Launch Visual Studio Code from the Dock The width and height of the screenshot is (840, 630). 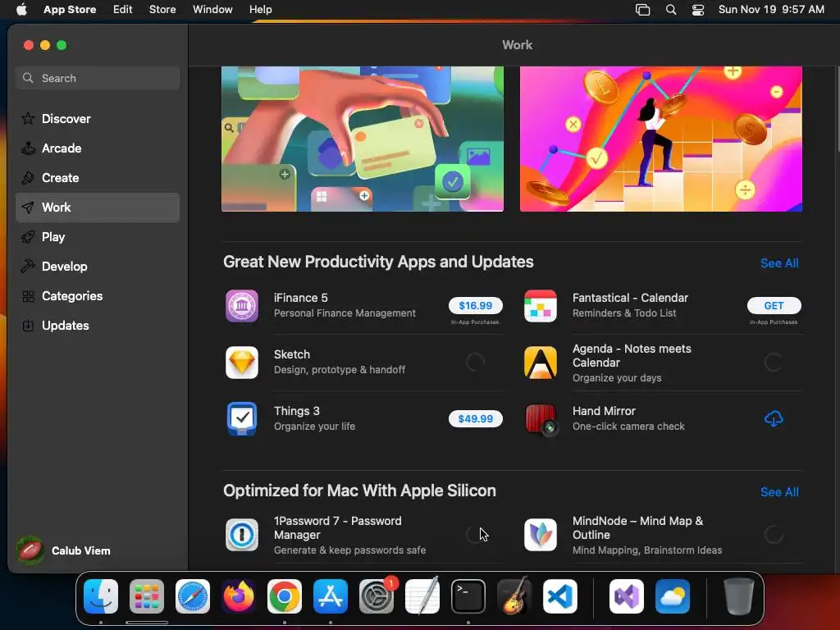(x=560, y=596)
